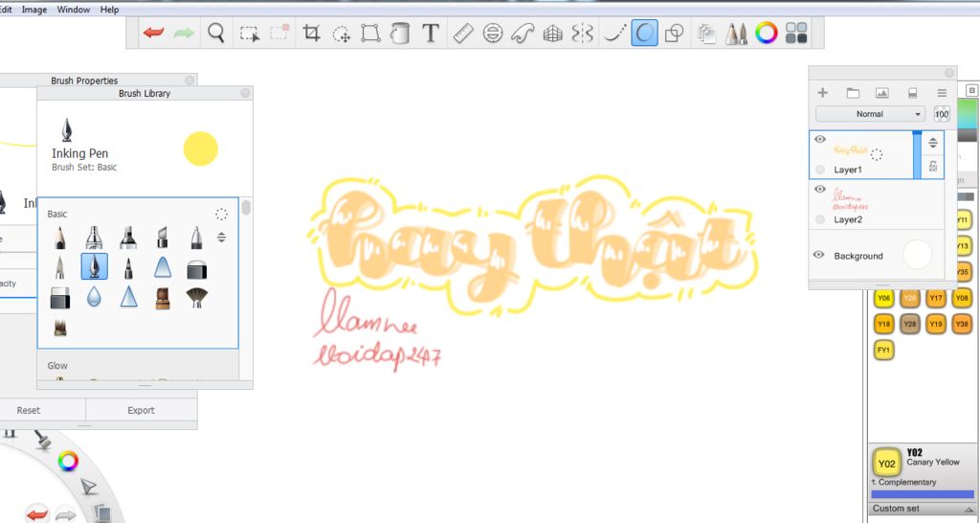Click the white Background color circle
This screenshot has width=980, height=523.
(x=917, y=255)
